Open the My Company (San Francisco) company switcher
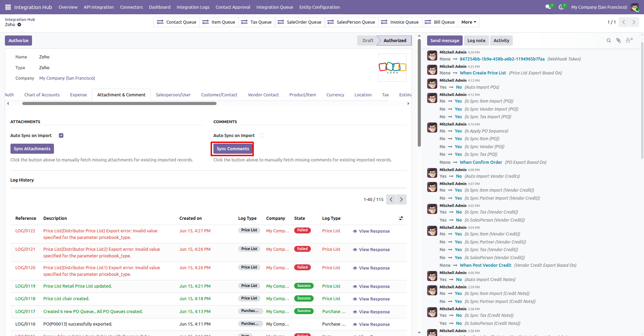Image resolution: width=644 pixels, height=336 pixels. (599, 7)
